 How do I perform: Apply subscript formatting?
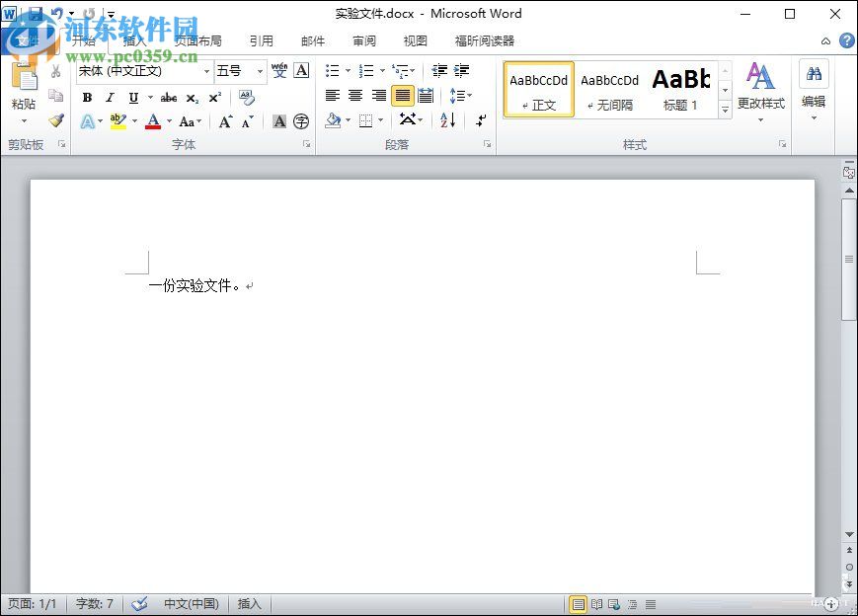[x=193, y=97]
